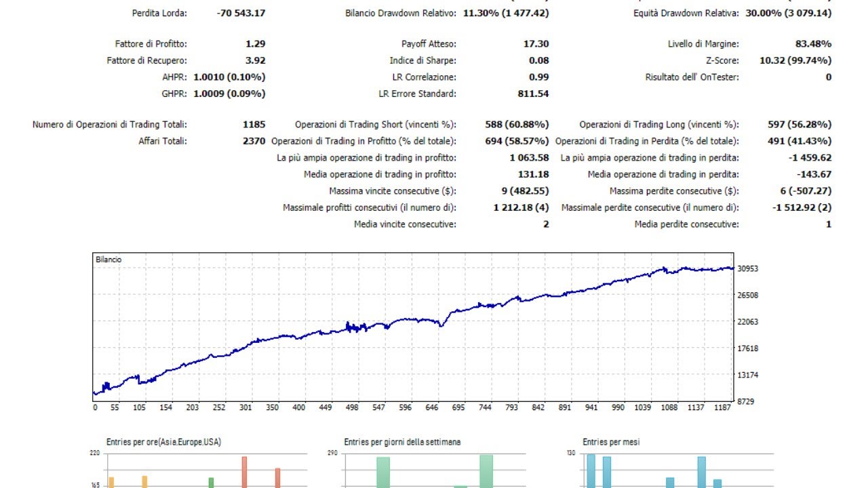Select max consecutive wins value 9 (482.55)
The height and width of the screenshot is (488, 868).
pyautogui.click(x=524, y=191)
